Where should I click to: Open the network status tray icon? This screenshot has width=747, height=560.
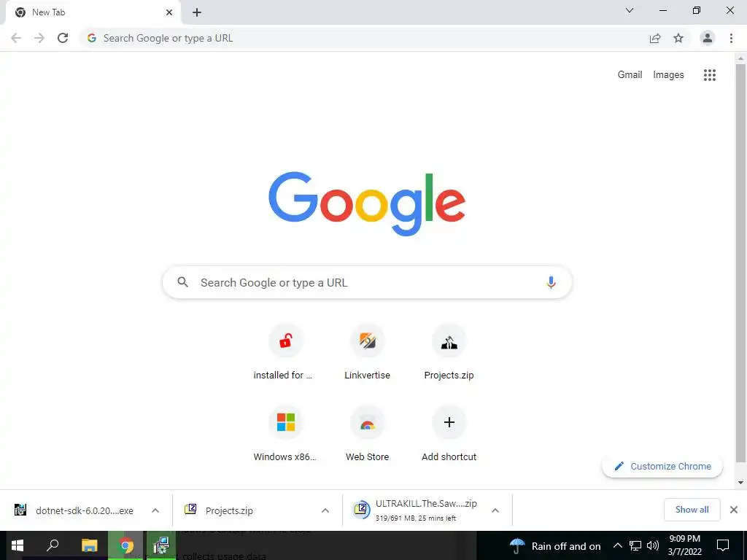click(x=635, y=545)
